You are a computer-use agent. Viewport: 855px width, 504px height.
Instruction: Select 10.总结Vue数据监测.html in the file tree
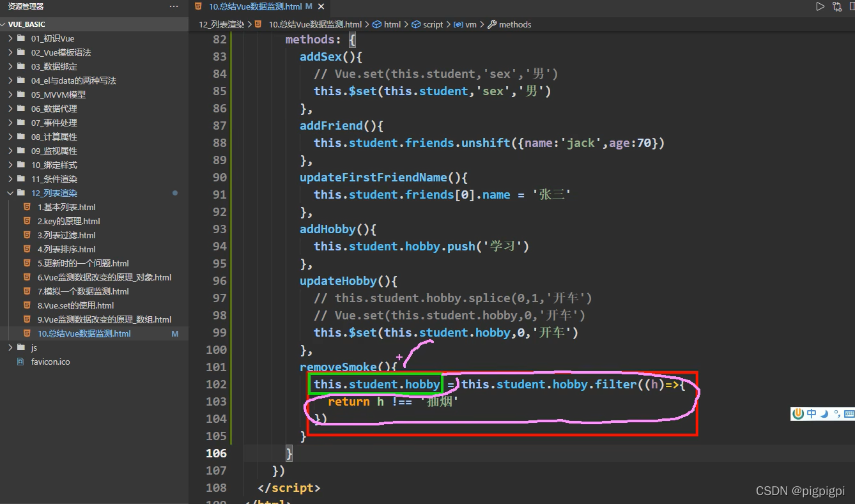pos(95,333)
